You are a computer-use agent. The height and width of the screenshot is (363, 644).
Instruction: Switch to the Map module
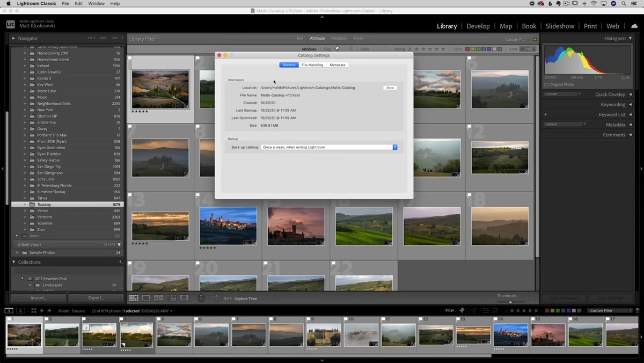(506, 26)
